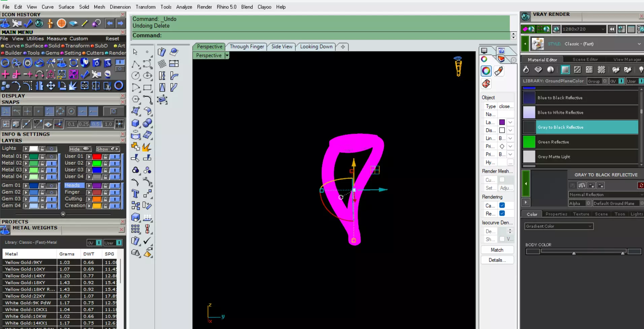
Task: Select the Text object tool
Action: point(135,194)
